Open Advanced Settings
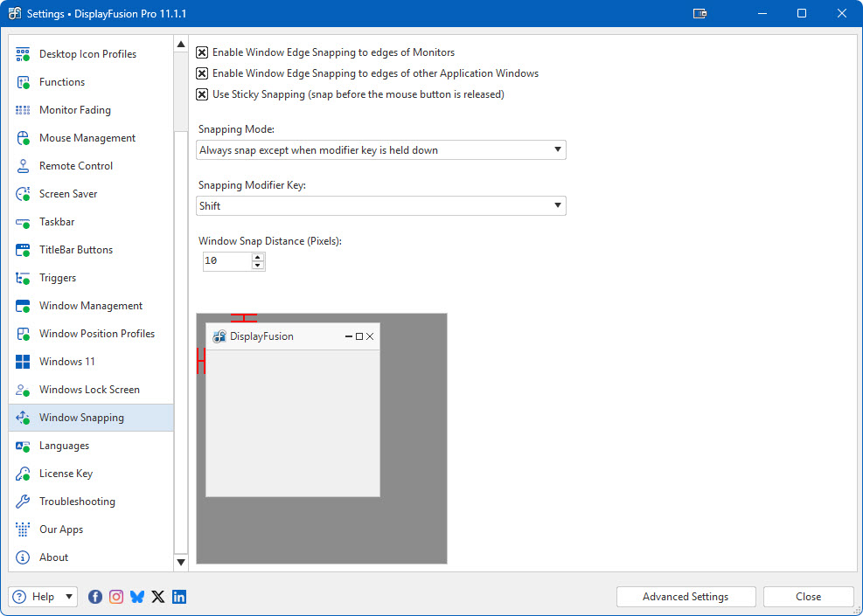The width and height of the screenshot is (863, 616). [x=686, y=597]
